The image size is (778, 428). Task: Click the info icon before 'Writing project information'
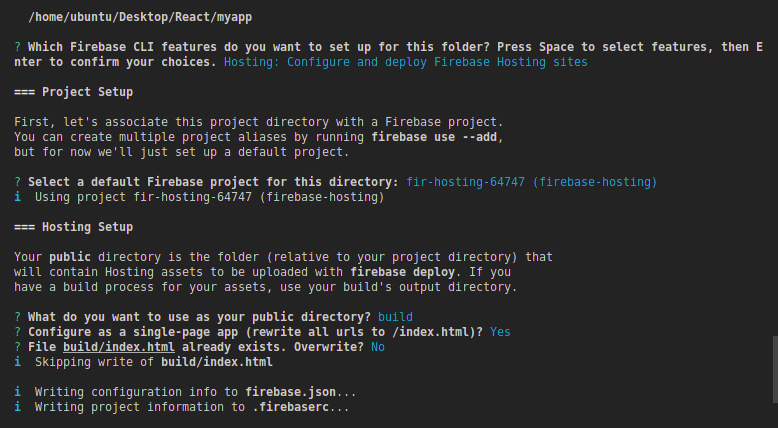tap(17, 407)
